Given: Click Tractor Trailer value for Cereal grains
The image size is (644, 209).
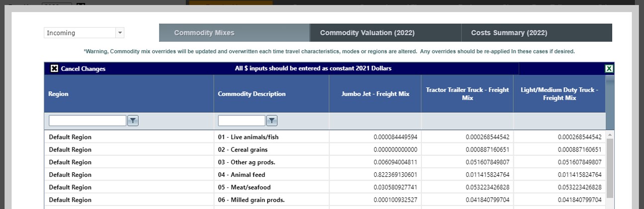Looking at the screenshot, I should pyautogui.click(x=487, y=149).
